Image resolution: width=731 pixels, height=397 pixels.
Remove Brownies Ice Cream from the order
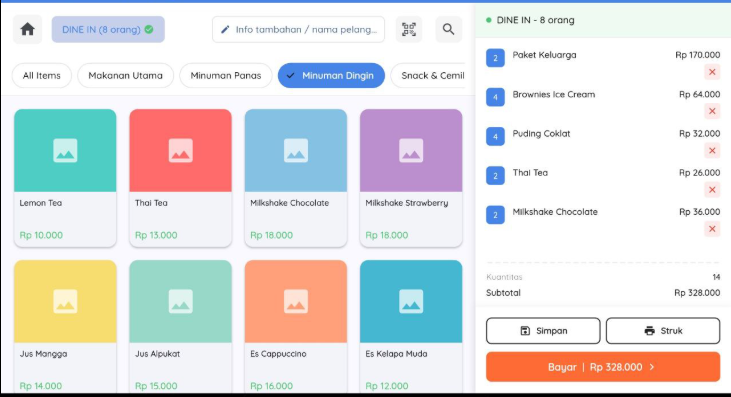pyautogui.click(x=712, y=111)
